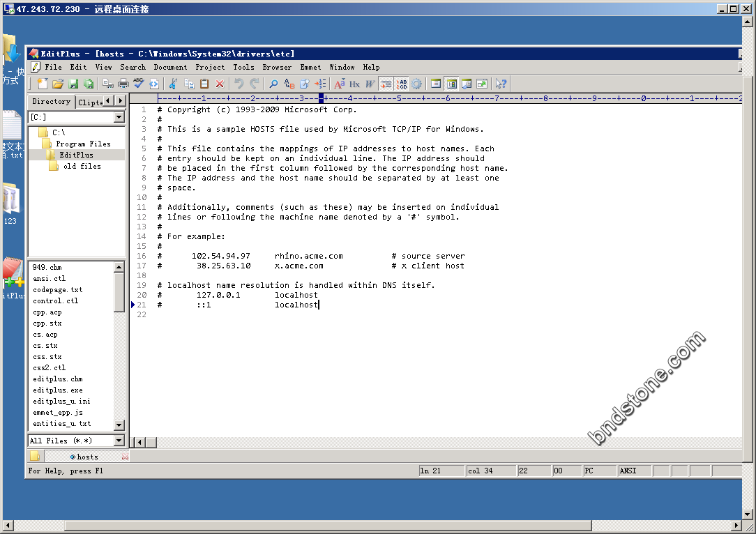Open the Browser menu
This screenshot has width=756, height=534.
[x=277, y=68]
